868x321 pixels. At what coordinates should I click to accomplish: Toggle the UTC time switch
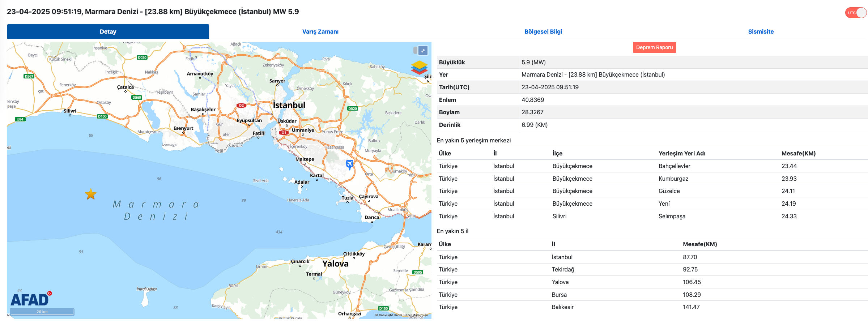[856, 13]
